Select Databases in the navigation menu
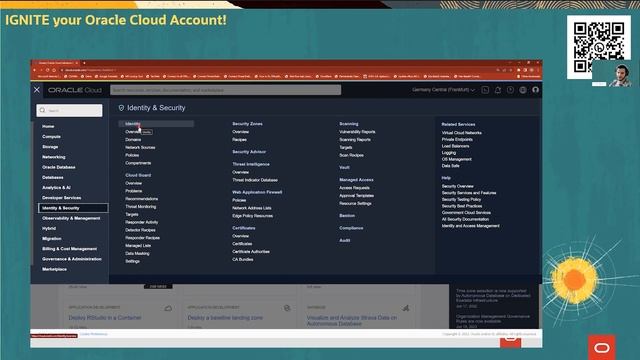Screen dimensions: 640x360 click(x=53, y=177)
